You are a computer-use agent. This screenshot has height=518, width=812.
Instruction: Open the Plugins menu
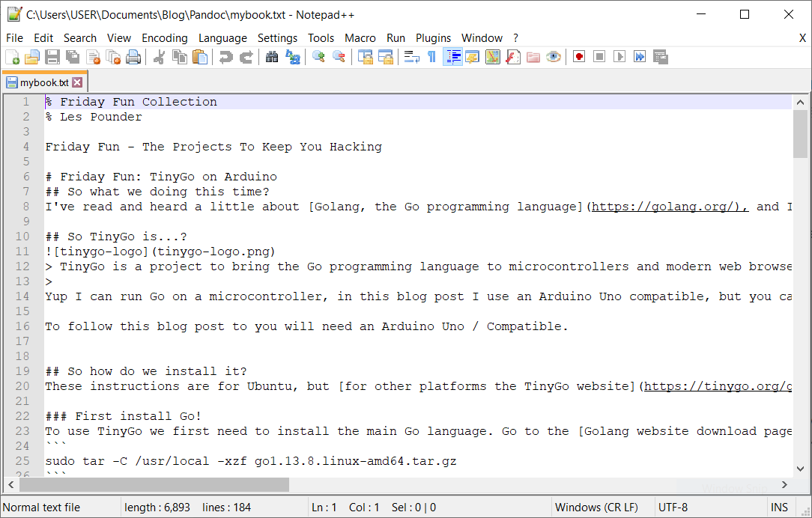click(x=434, y=37)
